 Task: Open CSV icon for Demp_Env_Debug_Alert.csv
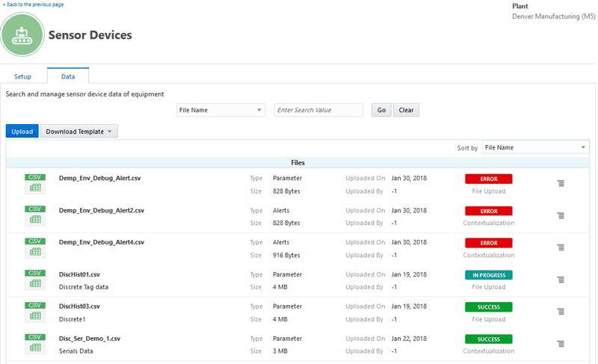tap(35, 184)
